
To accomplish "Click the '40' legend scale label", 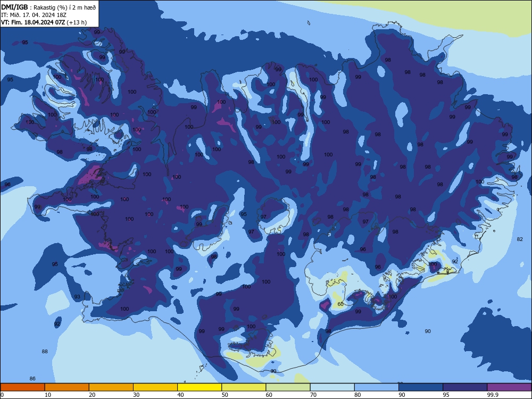I will coord(181,395).
